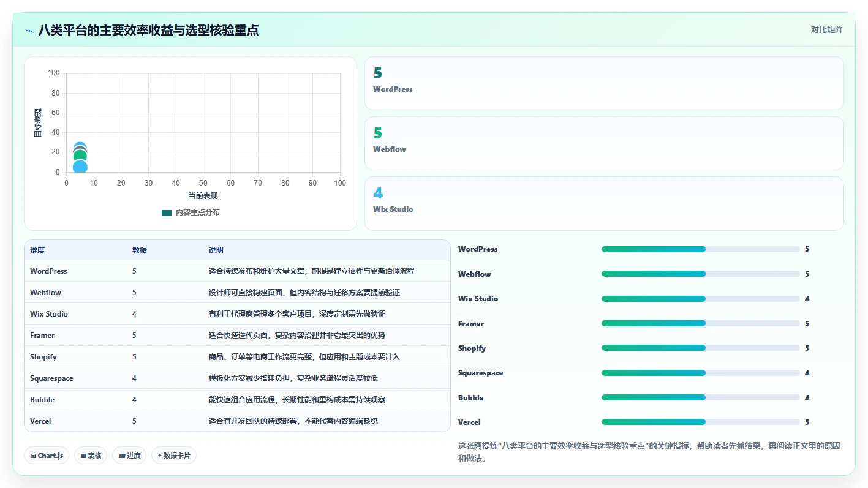Toggle the 内容重点分布 legend swatch
Image resolution: width=868 pixels, height=488 pixels.
(x=167, y=212)
